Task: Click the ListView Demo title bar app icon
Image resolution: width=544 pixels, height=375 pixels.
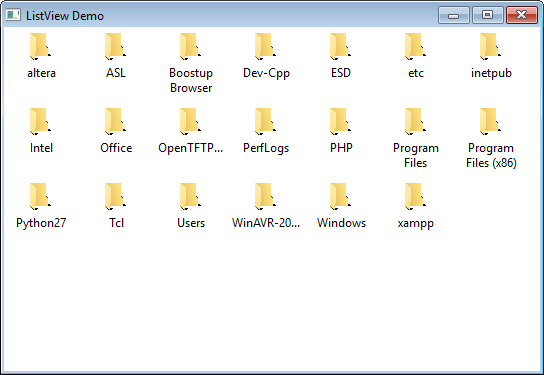Action: [13, 15]
